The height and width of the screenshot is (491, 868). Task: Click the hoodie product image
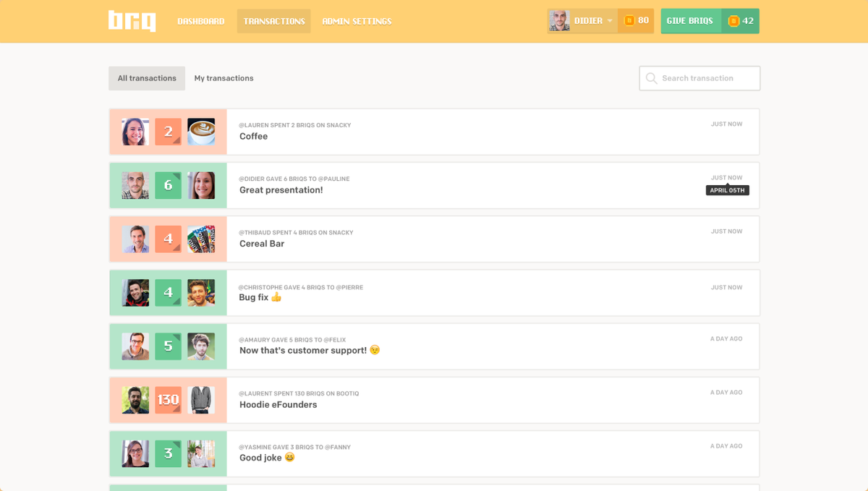201,400
